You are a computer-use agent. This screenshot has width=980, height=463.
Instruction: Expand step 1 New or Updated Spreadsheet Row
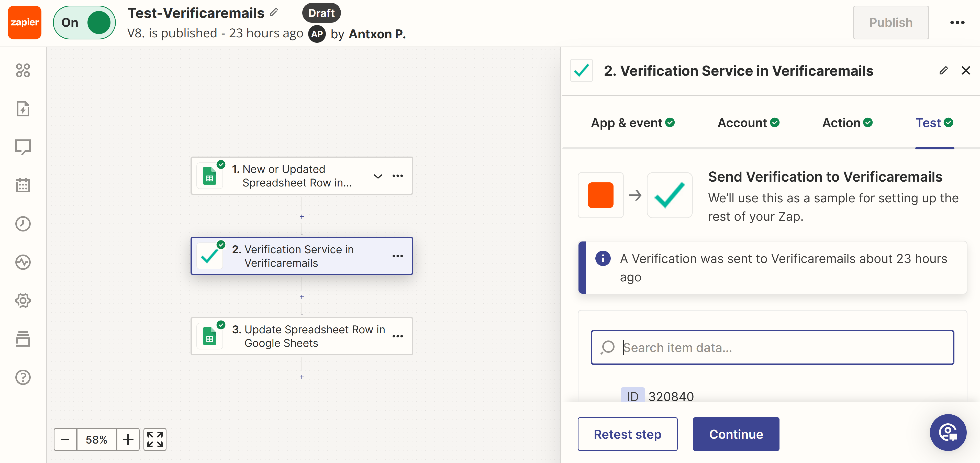(x=378, y=175)
